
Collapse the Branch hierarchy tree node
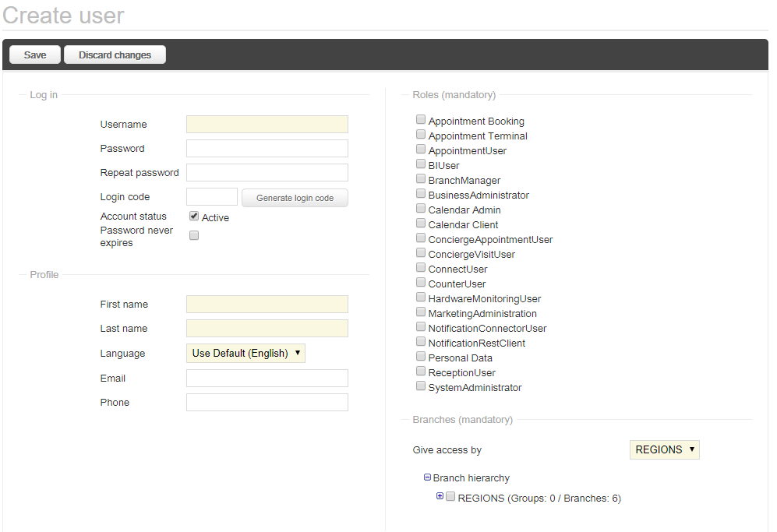coord(427,477)
